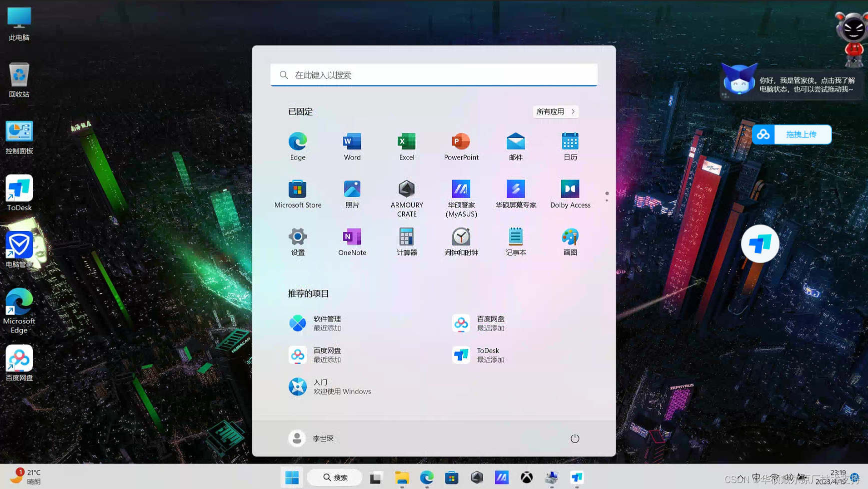Image resolution: width=868 pixels, height=489 pixels.
Task: Open File Explorer from taskbar
Action: coord(402,477)
